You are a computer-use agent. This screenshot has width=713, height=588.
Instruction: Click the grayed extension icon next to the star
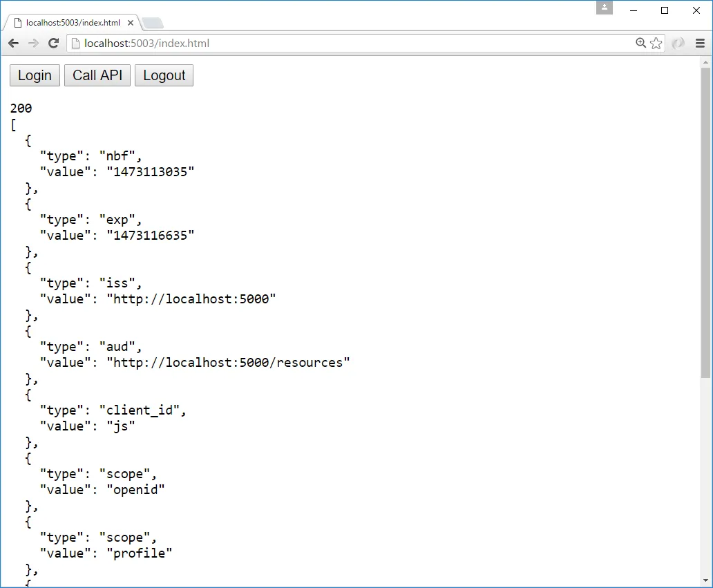(x=677, y=43)
